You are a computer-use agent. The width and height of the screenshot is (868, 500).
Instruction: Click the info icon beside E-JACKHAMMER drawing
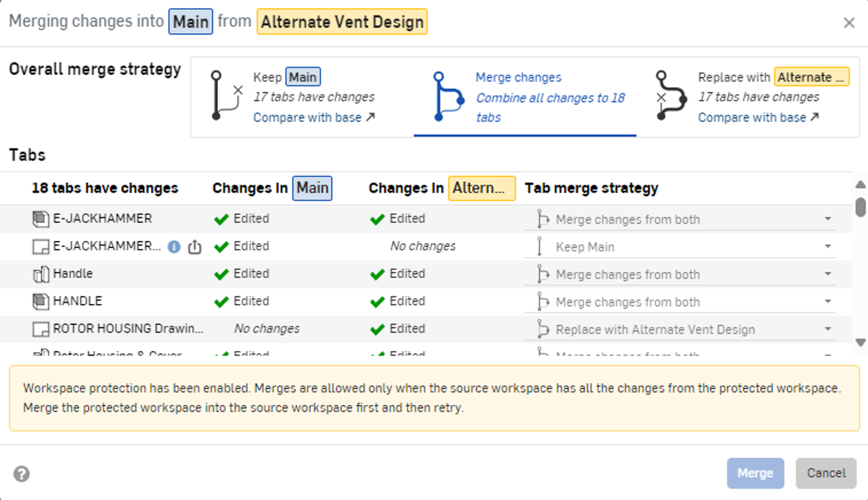click(174, 247)
